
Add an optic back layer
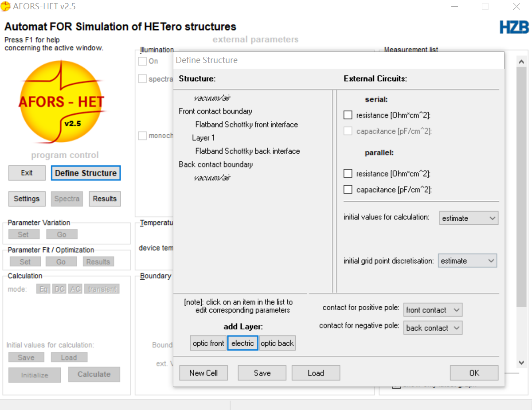click(x=277, y=343)
